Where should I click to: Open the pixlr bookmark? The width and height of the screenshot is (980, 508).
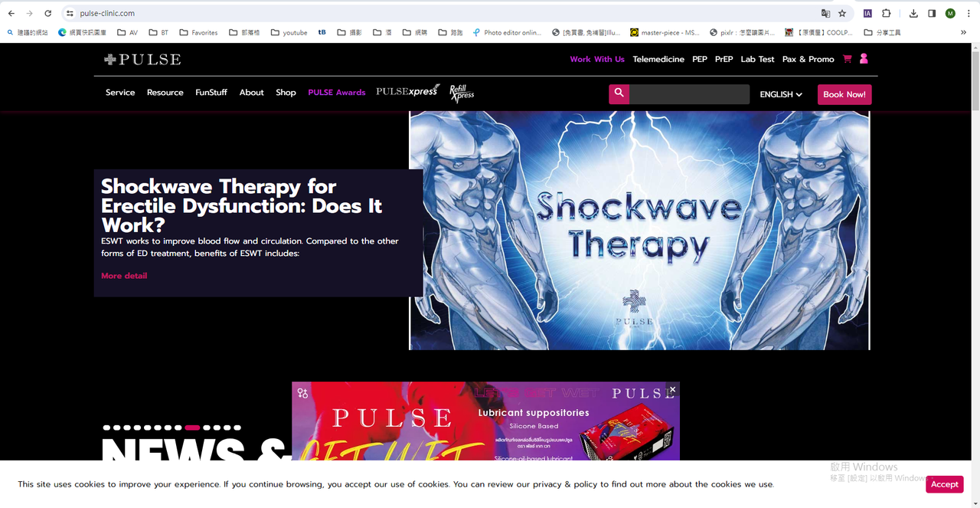pyautogui.click(x=743, y=32)
